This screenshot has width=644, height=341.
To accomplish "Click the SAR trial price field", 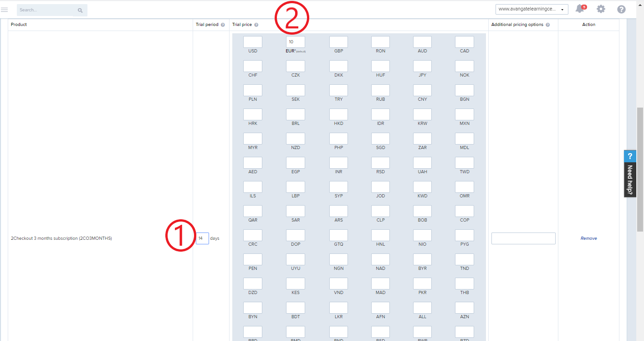I will click(296, 211).
